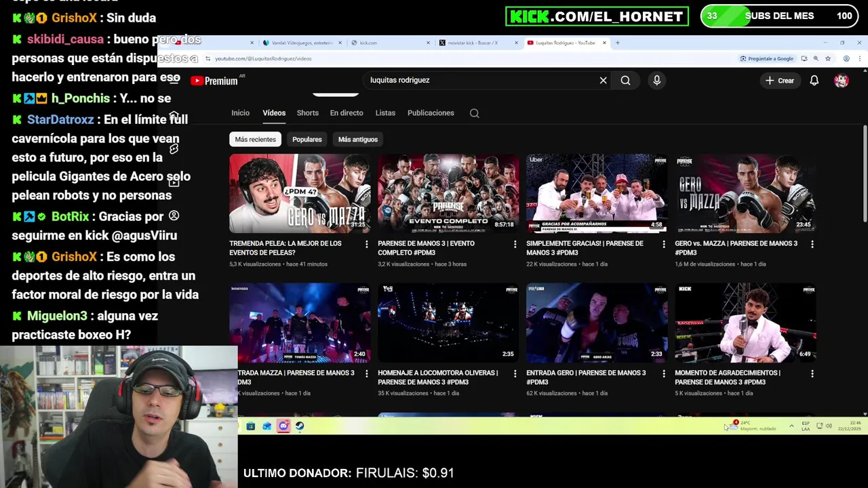868x488 pixels.
Task: Select the Populares filter chip
Action: coord(307,140)
